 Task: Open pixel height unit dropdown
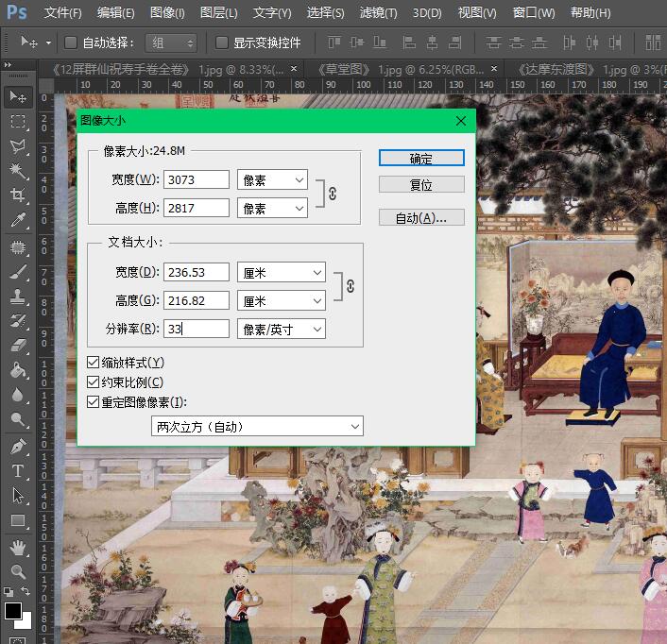click(272, 209)
